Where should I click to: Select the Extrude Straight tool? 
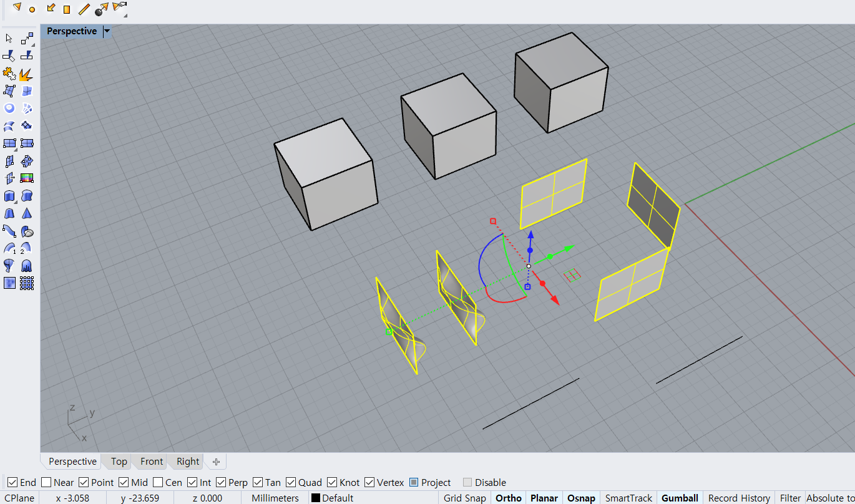pos(9,196)
